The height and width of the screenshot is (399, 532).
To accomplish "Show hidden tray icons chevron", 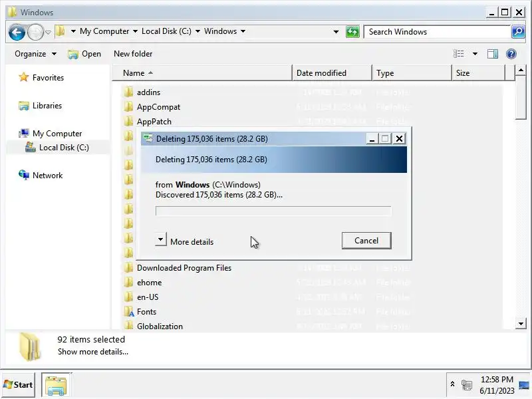I will tap(452, 384).
